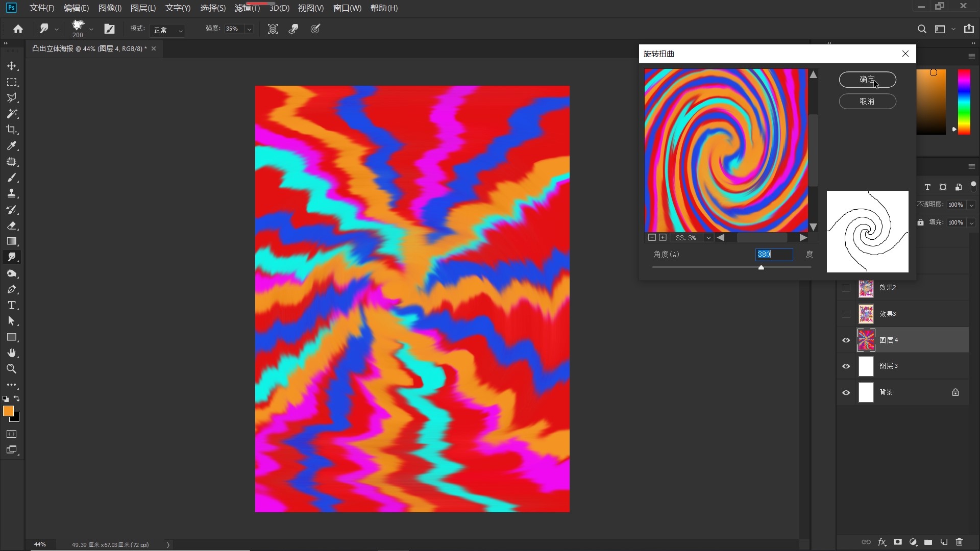The height and width of the screenshot is (551, 980).
Task: Toggle visibility of 背景 layer
Action: tap(846, 392)
